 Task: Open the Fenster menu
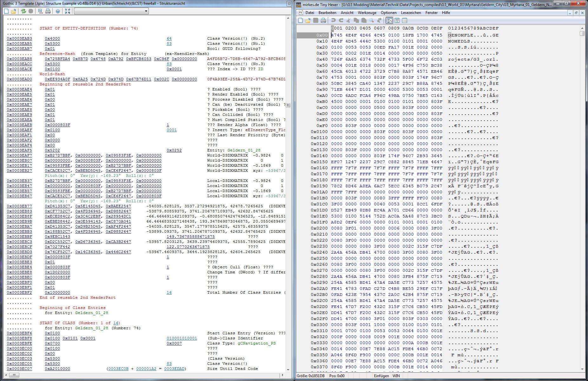coord(432,13)
